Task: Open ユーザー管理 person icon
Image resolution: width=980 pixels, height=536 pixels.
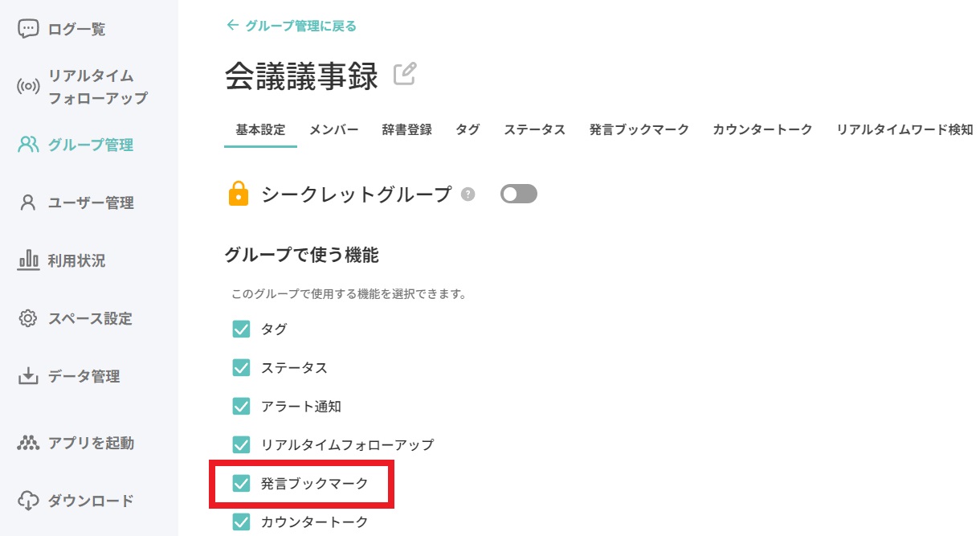Action: [28, 203]
